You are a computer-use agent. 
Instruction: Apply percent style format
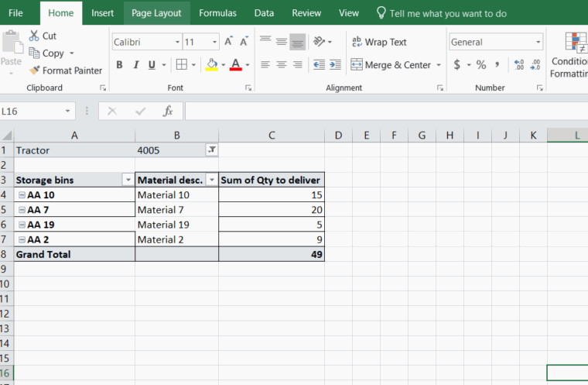pyautogui.click(x=481, y=65)
